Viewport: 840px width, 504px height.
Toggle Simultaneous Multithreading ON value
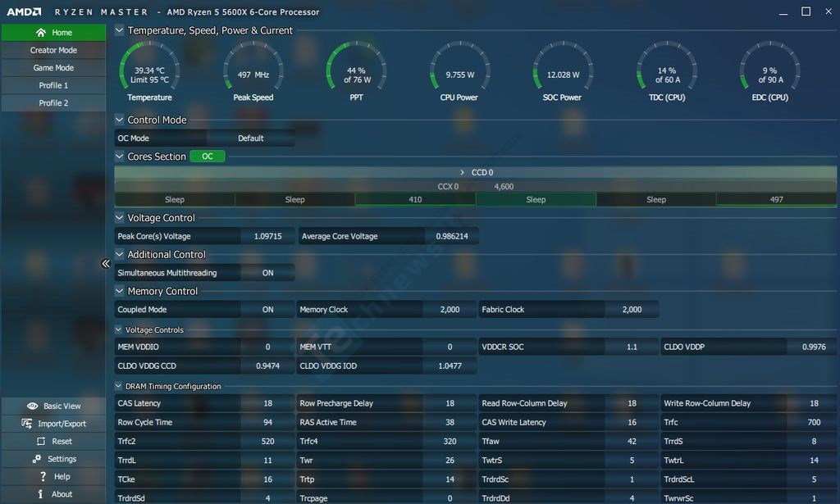click(267, 273)
